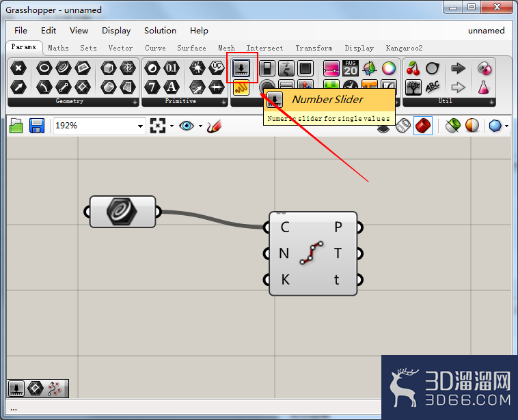Click the blue preview mesh quality icon
This screenshot has height=420, width=518.
pos(495,126)
